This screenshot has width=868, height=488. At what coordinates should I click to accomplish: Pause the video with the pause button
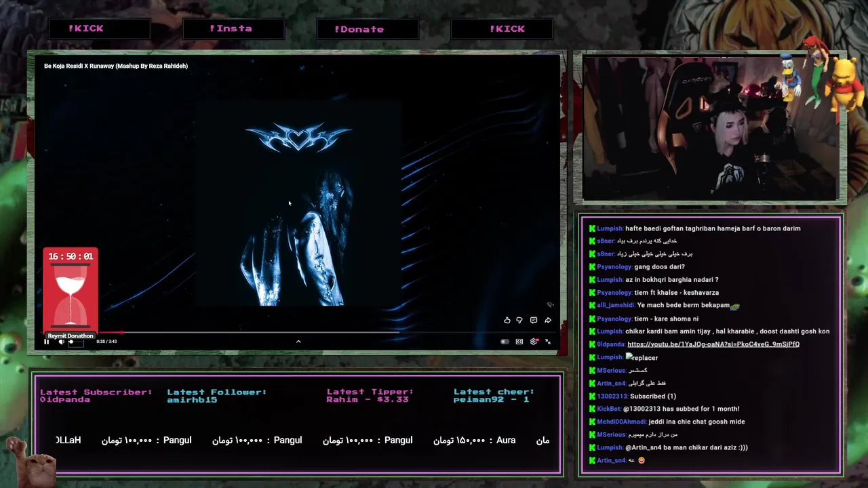pos(47,342)
